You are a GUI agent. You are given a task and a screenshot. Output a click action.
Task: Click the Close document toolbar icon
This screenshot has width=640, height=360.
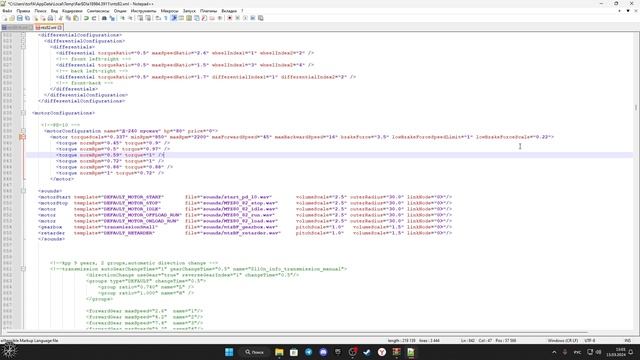pos(36,18)
